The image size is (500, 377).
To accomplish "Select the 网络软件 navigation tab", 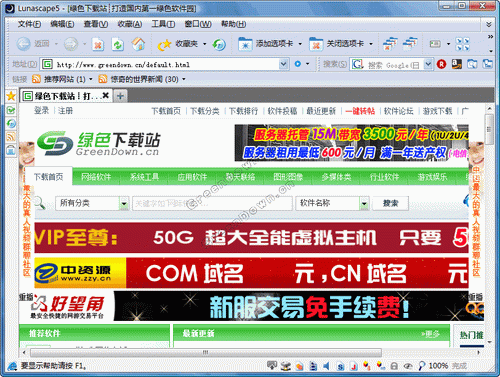I will point(96,177).
